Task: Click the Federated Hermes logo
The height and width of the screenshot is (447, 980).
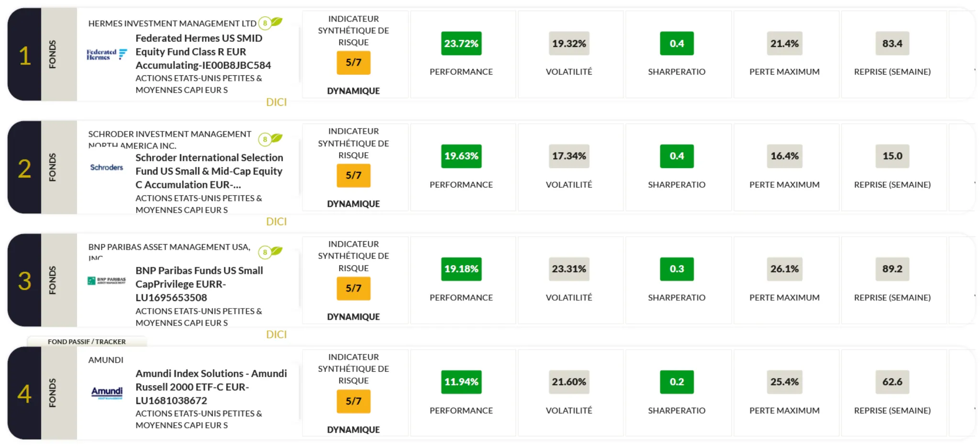Action: pyautogui.click(x=107, y=55)
